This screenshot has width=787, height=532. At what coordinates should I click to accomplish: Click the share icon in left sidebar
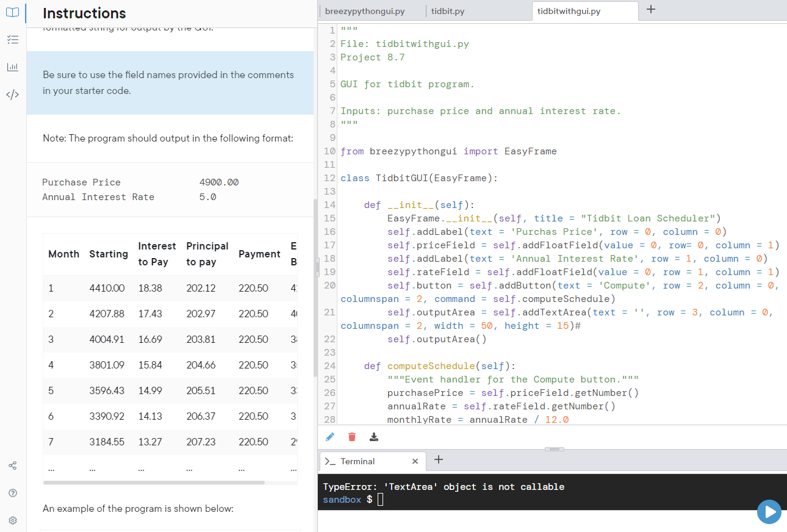(13, 466)
